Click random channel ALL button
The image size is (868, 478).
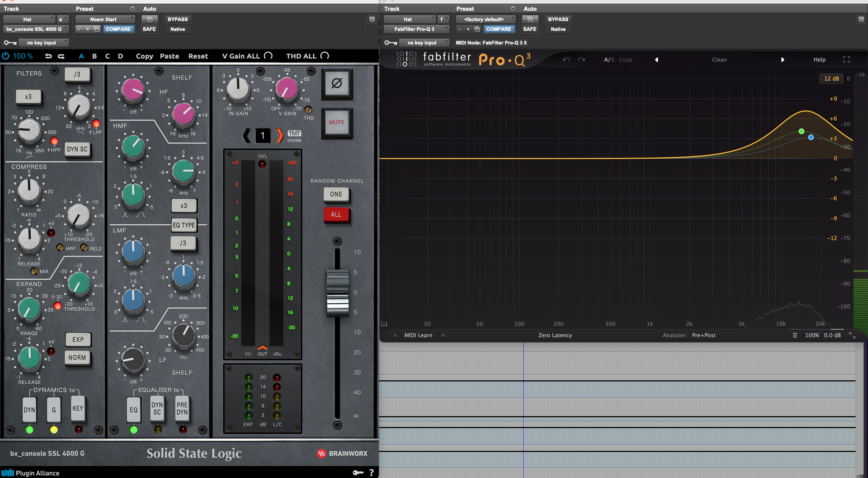[x=336, y=215]
